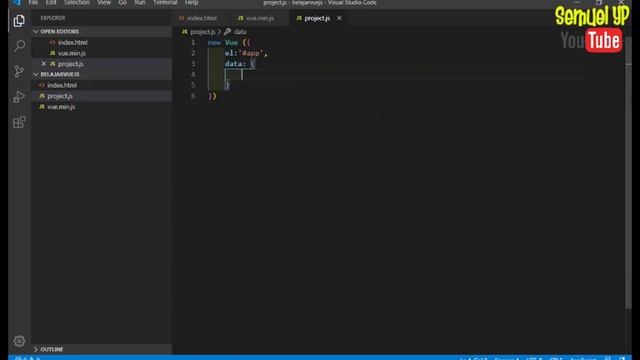640x360 pixels.
Task: Open the Go menu
Action: click(122, 2)
